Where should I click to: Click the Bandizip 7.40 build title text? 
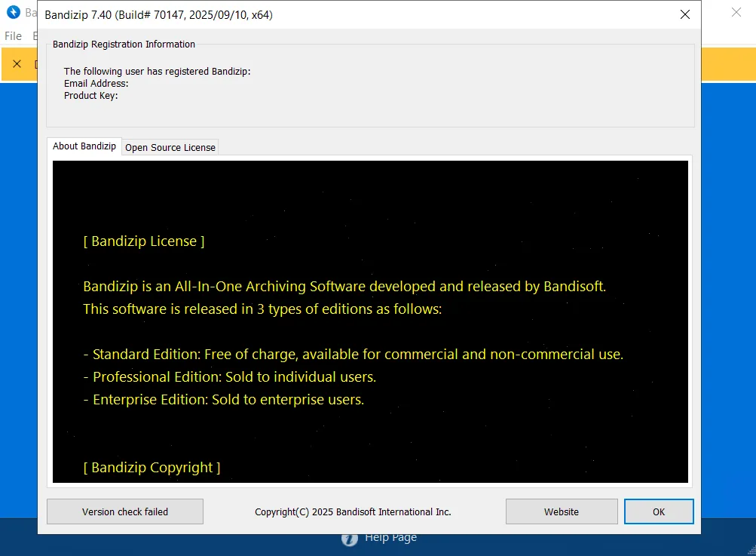(x=158, y=15)
